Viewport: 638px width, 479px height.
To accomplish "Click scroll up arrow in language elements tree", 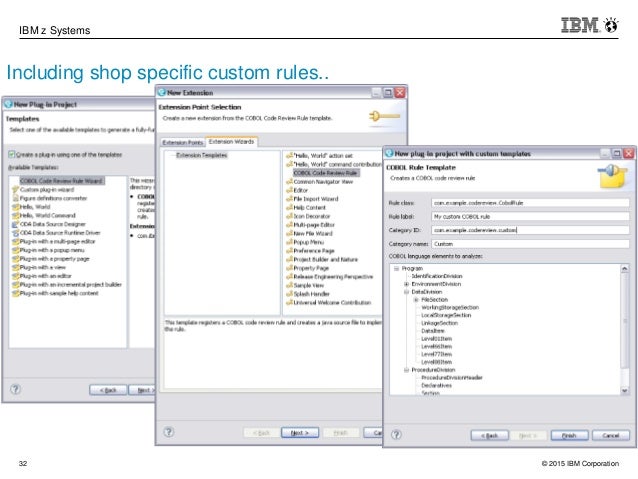I will tap(625, 269).
